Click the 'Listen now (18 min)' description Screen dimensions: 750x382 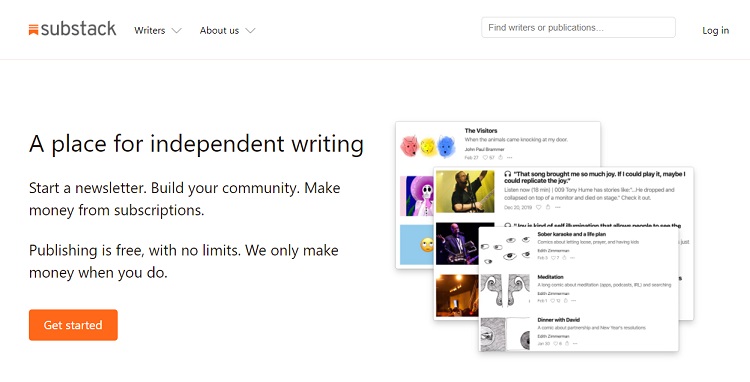[x=589, y=194]
